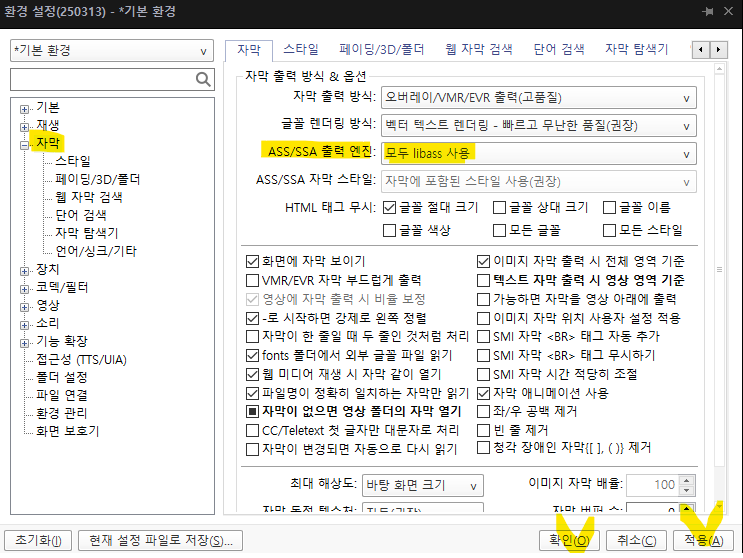Select 언어/싱크/기타 in settings tree

(96, 251)
